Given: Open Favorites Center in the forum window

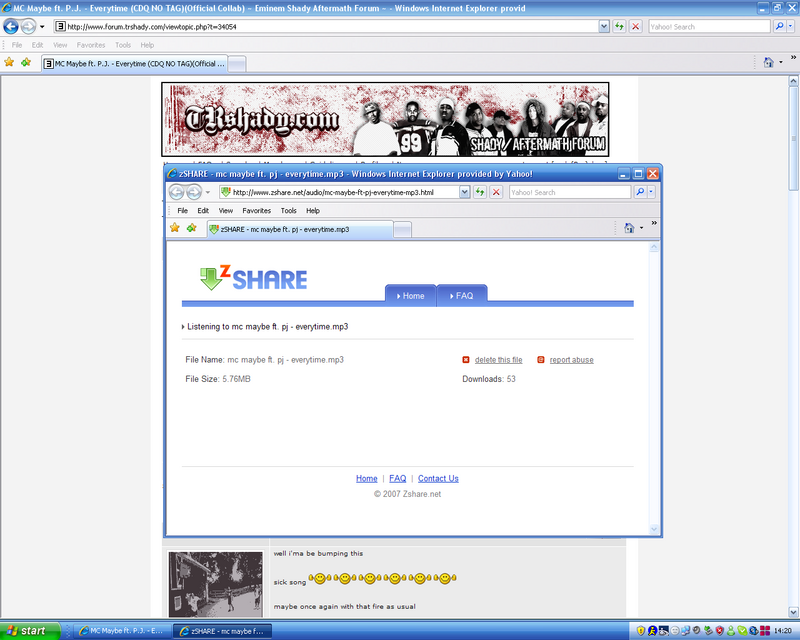Looking at the screenshot, I should [9, 62].
